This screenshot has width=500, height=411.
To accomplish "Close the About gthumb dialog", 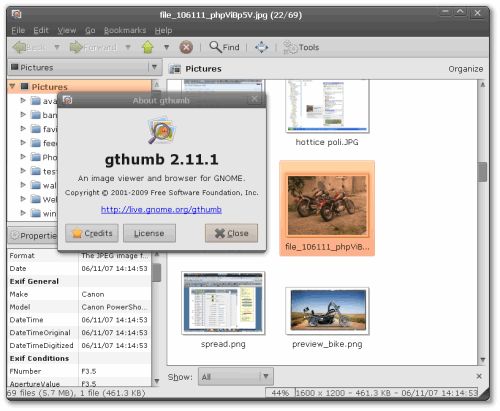I will (231, 233).
